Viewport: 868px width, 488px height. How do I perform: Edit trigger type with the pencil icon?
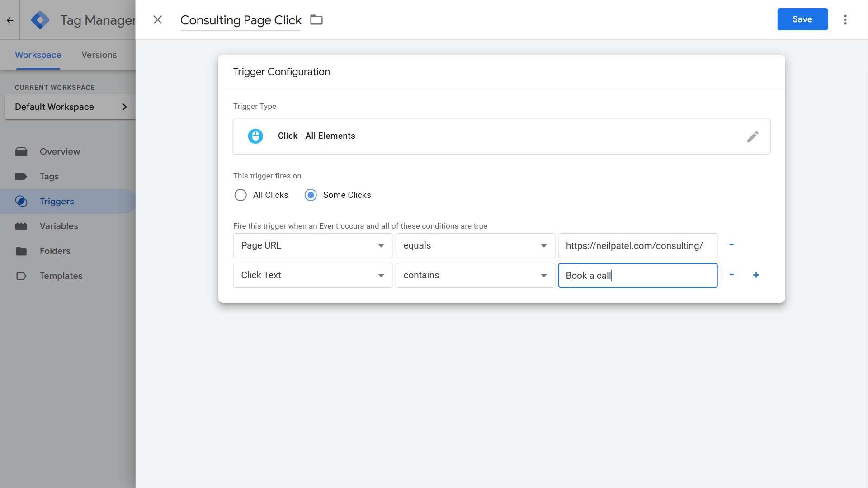[753, 136]
